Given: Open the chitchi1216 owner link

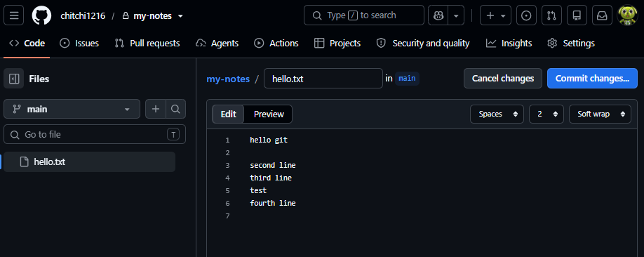Looking at the screenshot, I should 83,16.
